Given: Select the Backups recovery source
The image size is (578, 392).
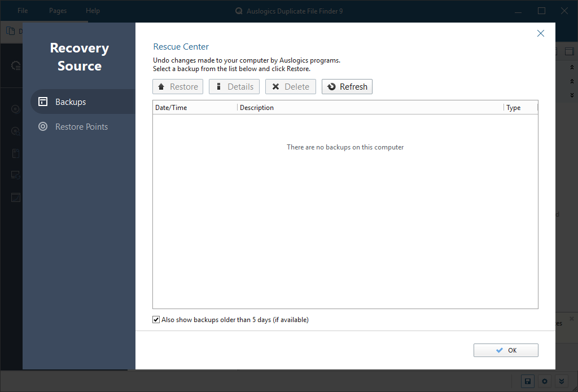Looking at the screenshot, I should (83, 102).
